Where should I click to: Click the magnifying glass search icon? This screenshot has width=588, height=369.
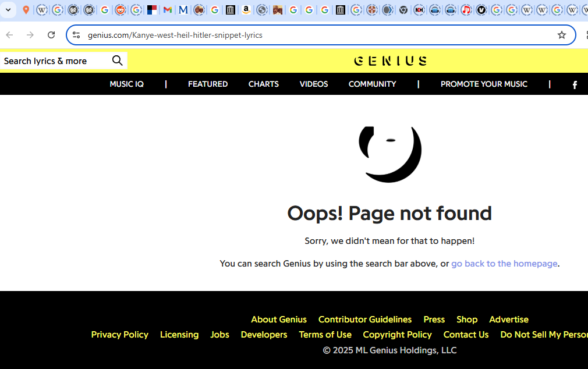[x=118, y=61]
